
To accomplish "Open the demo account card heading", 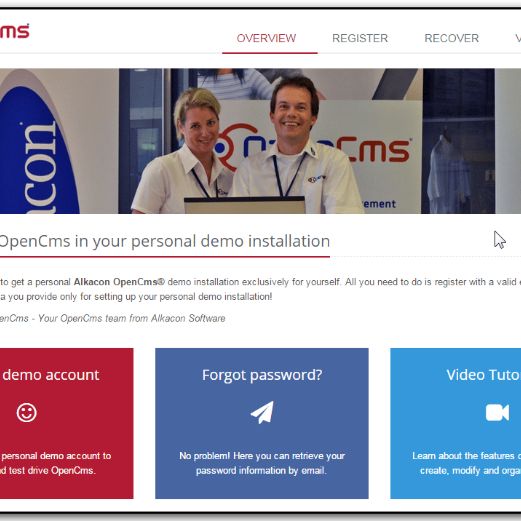I will tap(51, 375).
